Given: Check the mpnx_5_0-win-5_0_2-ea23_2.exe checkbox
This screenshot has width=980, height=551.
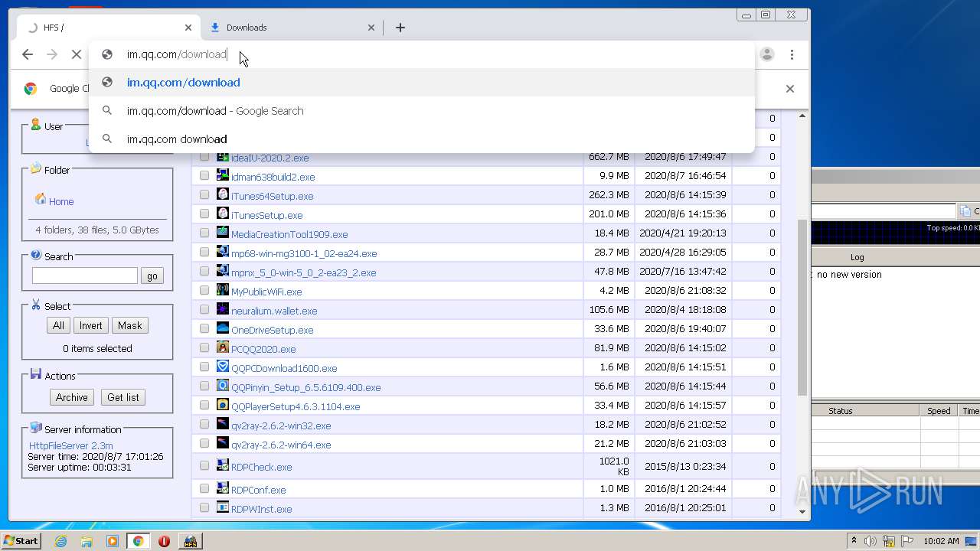Looking at the screenshot, I should (x=204, y=272).
